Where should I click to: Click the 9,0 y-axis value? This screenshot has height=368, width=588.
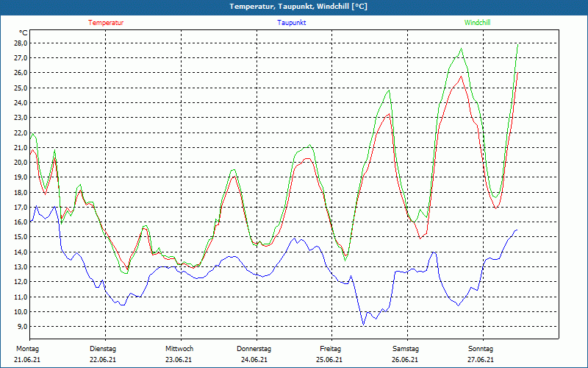(21, 326)
